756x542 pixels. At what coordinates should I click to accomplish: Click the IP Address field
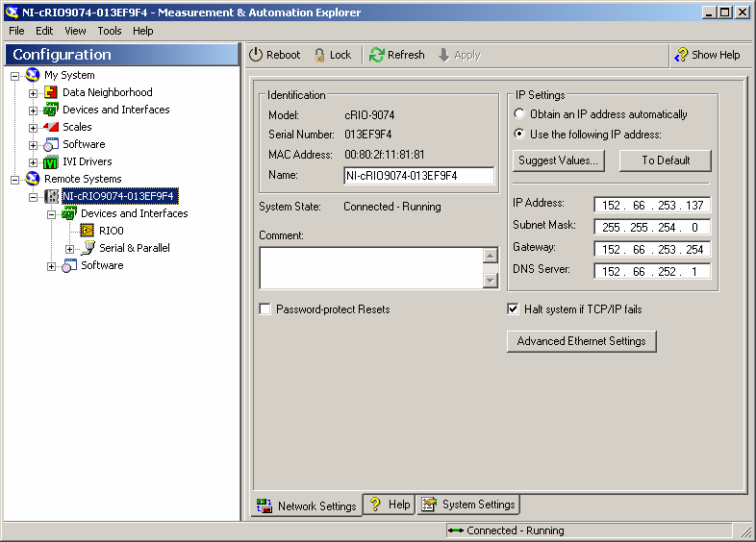point(652,206)
